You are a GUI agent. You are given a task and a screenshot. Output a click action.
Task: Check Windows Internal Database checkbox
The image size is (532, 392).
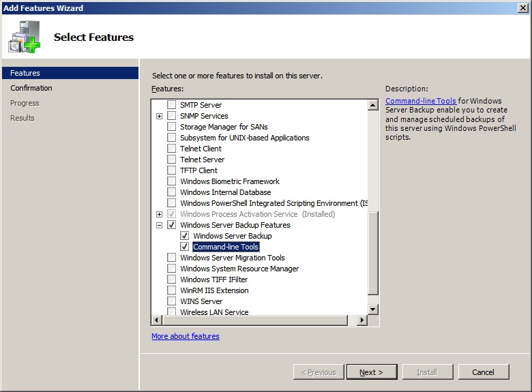click(x=172, y=192)
